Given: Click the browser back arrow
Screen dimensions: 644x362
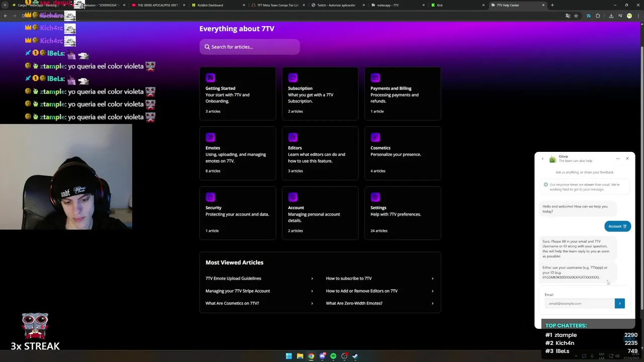Looking at the screenshot, I should (x=5, y=16).
